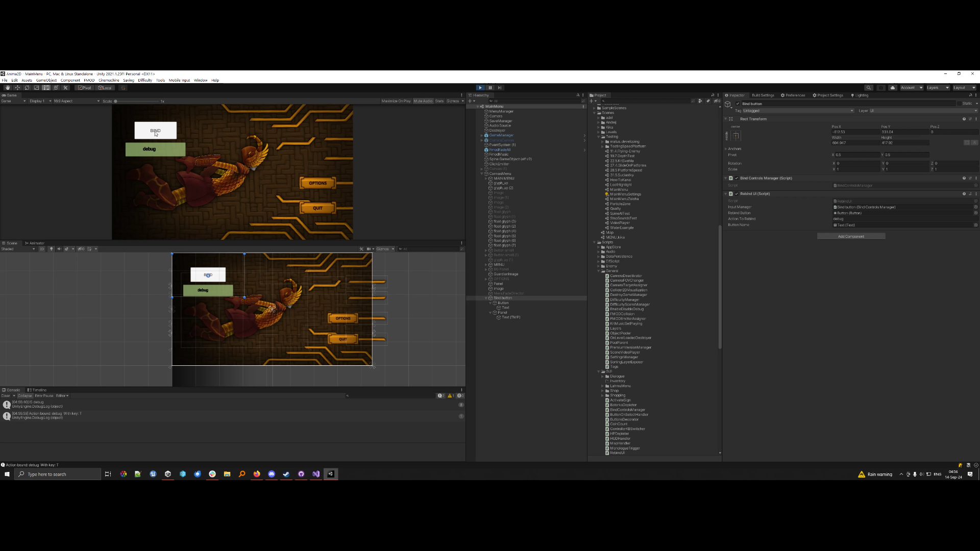Toggle 2D mode in Scene view
Image resolution: width=980 pixels, height=551 pixels.
[42, 249]
